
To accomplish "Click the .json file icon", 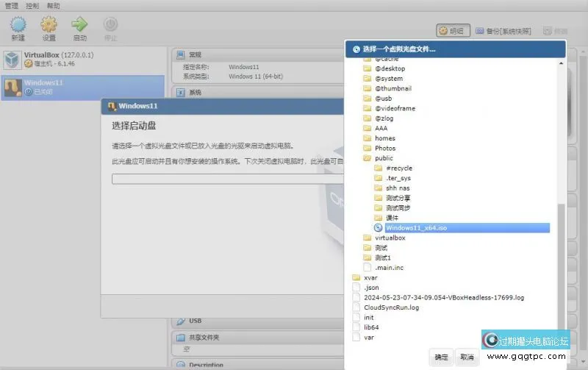I will 356,287.
